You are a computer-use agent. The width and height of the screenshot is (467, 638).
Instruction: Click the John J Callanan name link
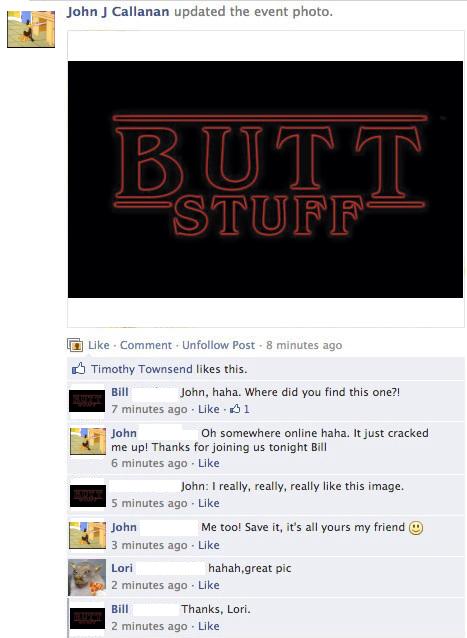click(x=118, y=12)
